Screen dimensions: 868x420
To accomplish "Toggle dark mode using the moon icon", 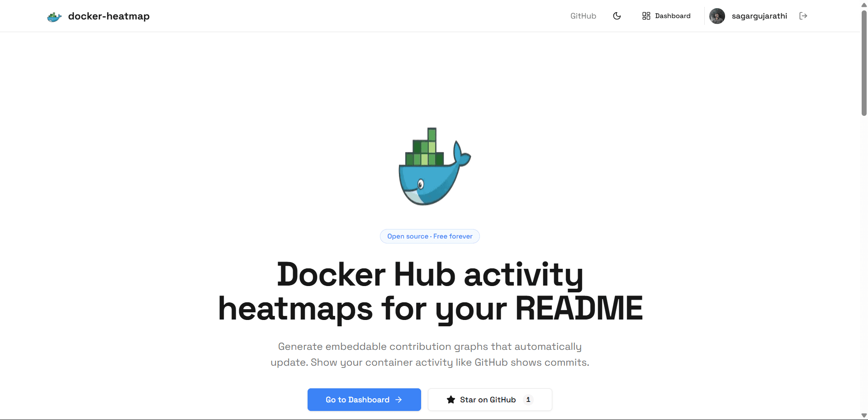I will [x=617, y=15].
